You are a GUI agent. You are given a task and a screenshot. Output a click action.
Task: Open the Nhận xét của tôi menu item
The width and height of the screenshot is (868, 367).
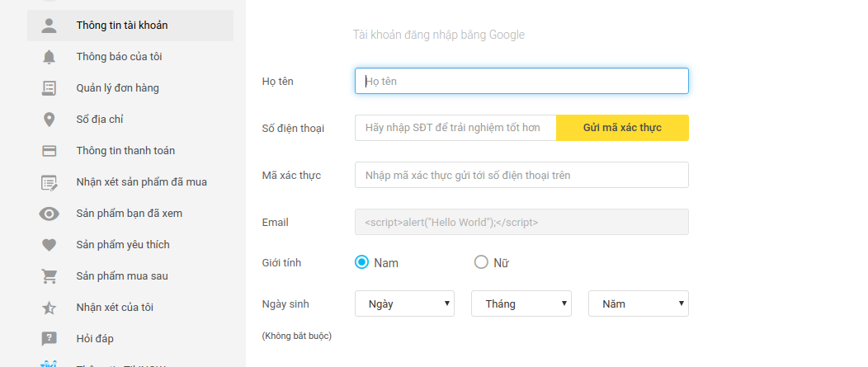[x=115, y=308]
